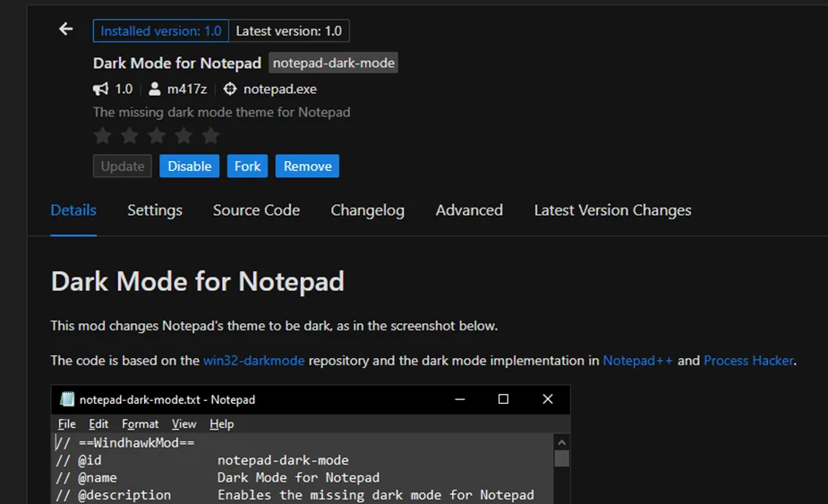Follow the win32-darkmode link
The width and height of the screenshot is (828, 504).
pyautogui.click(x=254, y=360)
